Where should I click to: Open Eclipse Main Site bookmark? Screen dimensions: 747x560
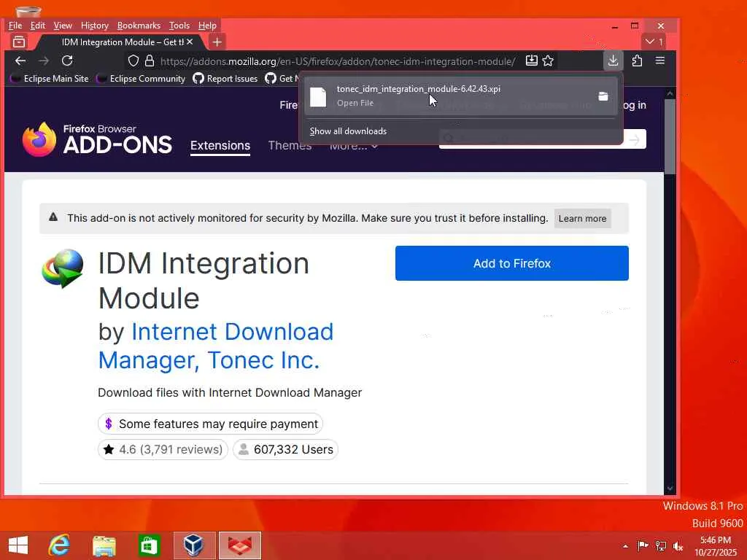tap(50, 79)
